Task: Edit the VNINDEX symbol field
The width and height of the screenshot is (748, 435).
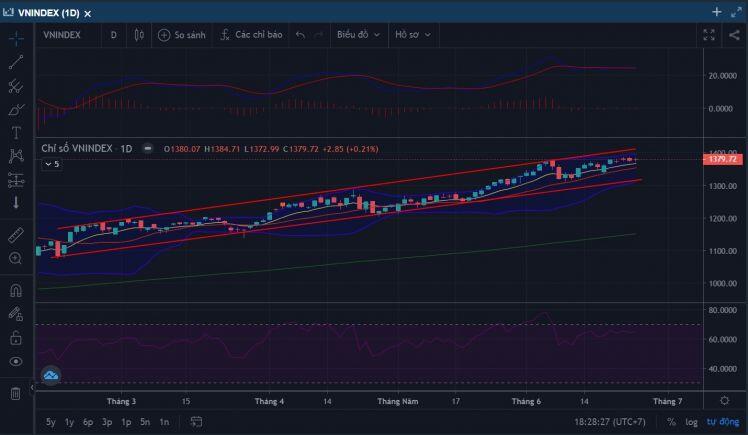Action: 62,35
